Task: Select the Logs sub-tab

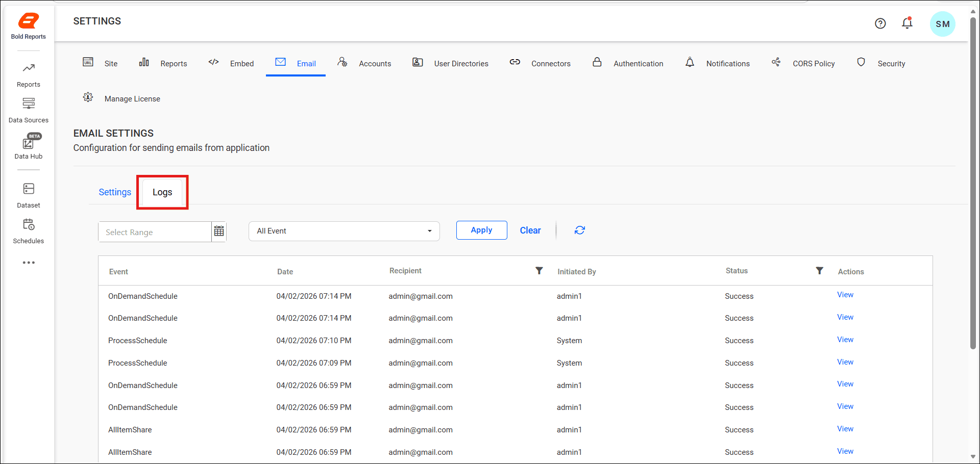Action: [162, 192]
